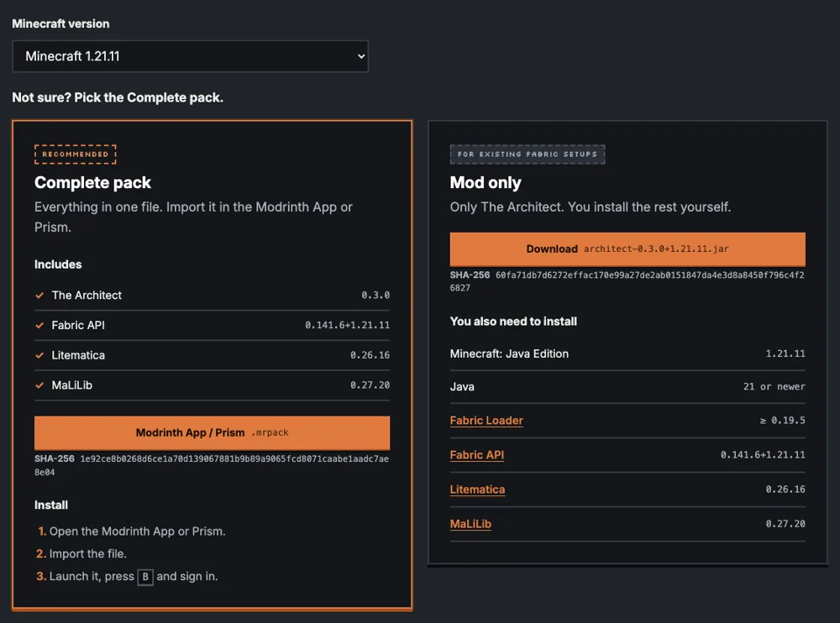Open the Minecraft version dropdown

pos(190,56)
